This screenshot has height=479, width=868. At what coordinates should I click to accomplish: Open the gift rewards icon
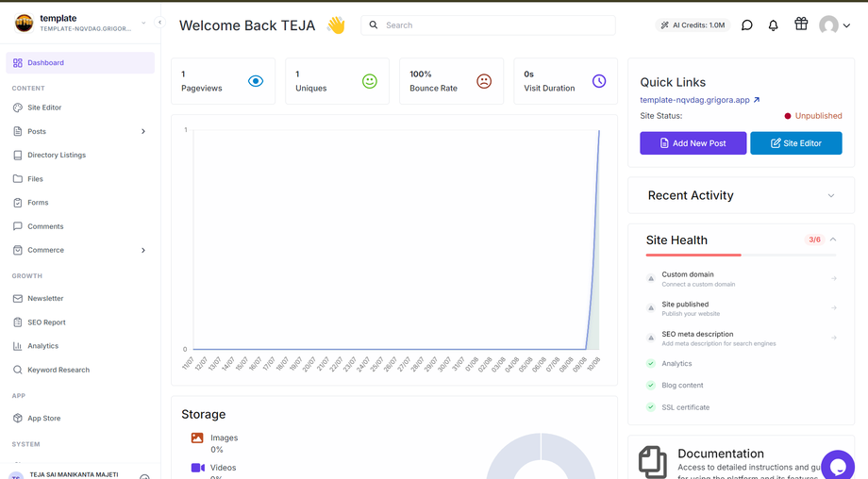801,24
